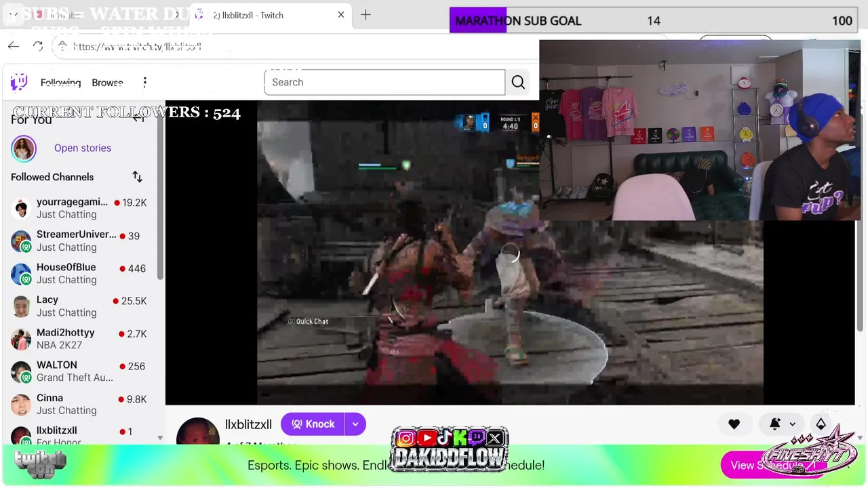
Task: Click the "9.8K" viewer count
Action: pos(136,399)
